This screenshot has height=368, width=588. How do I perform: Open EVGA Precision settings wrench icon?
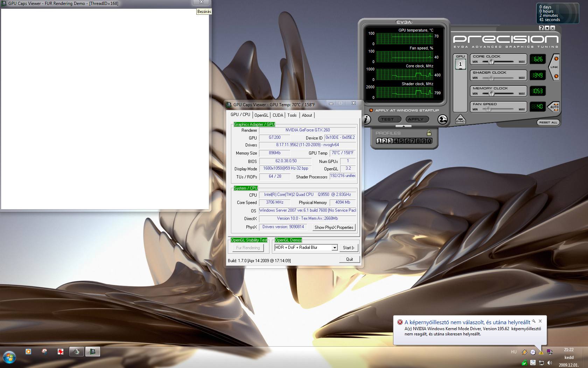(x=442, y=120)
